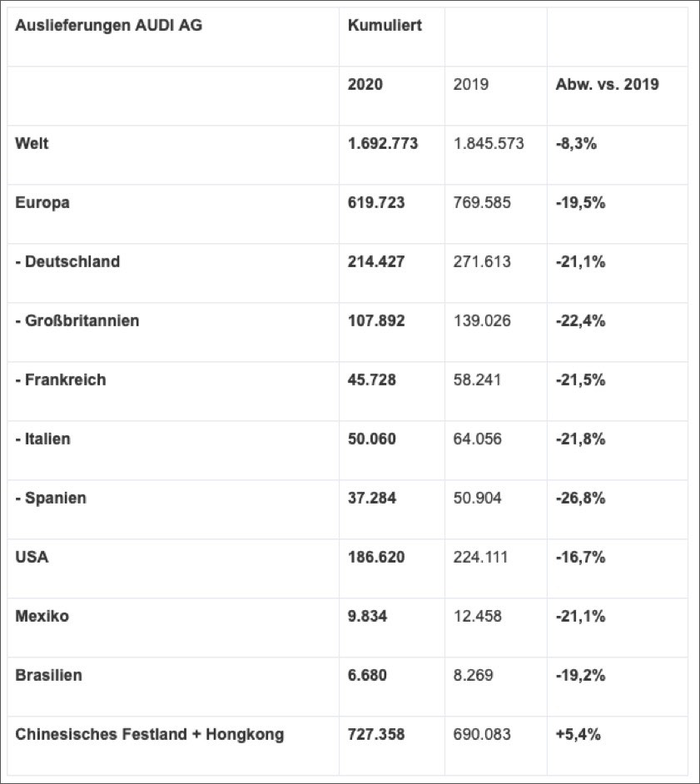The width and height of the screenshot is (700, 784).
Task: Click the '- Spanien' deviation -26,8%
Action: [580, 498]
